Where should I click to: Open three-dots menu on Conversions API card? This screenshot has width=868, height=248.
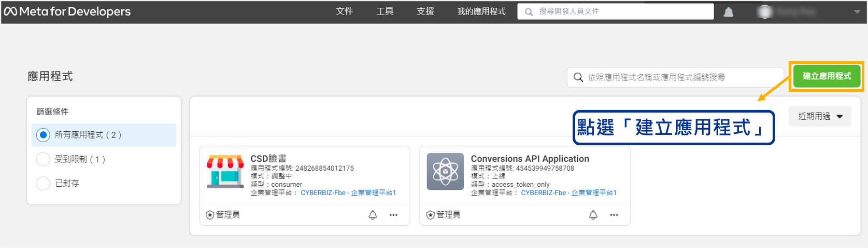(614, 215)
